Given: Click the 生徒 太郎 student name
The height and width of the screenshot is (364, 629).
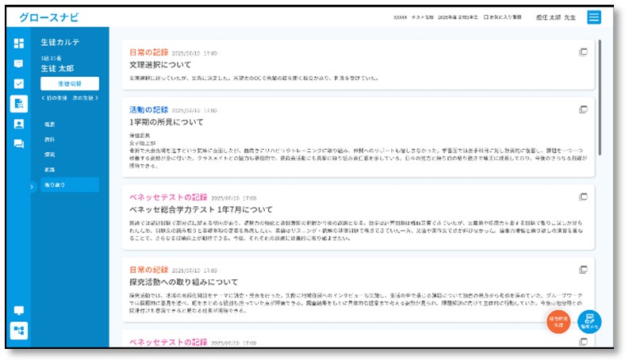Looking at the screenshot, I should click(57, 68).
